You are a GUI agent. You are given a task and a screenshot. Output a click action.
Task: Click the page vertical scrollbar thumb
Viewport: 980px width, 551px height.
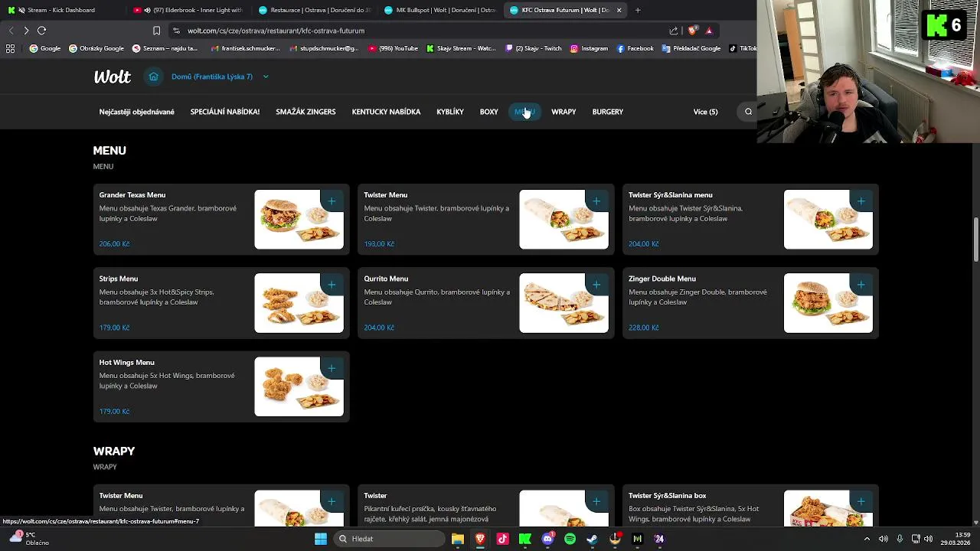coord(975,239)
